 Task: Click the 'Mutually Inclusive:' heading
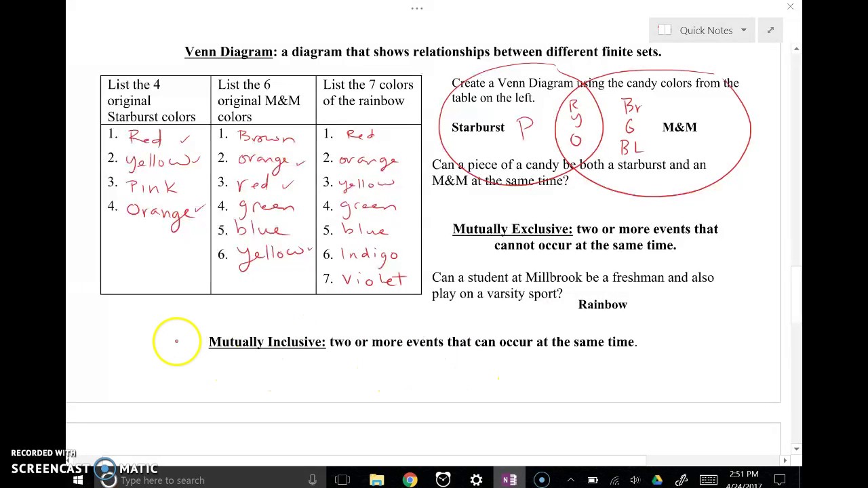click(x=267, y=342)
